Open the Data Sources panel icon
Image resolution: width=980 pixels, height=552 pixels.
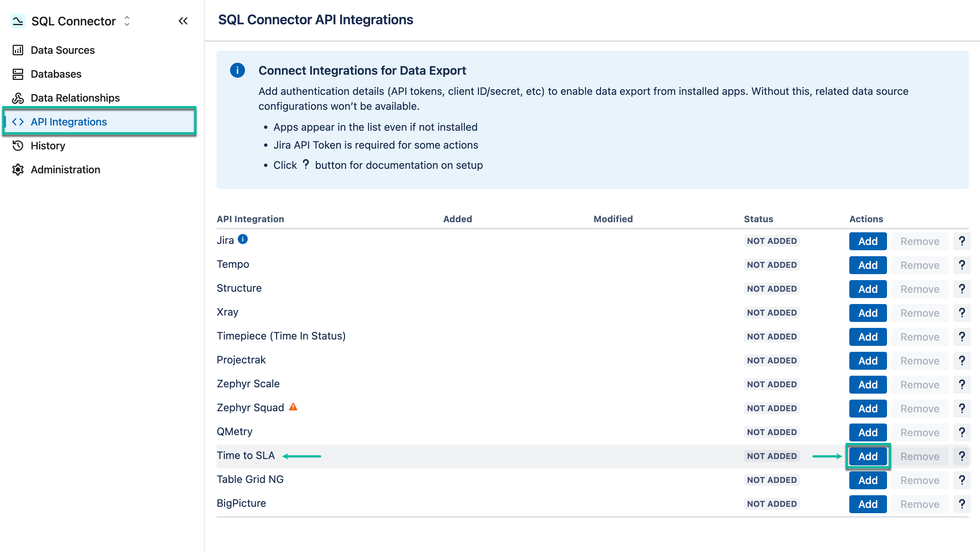click(x=18, y=50)
